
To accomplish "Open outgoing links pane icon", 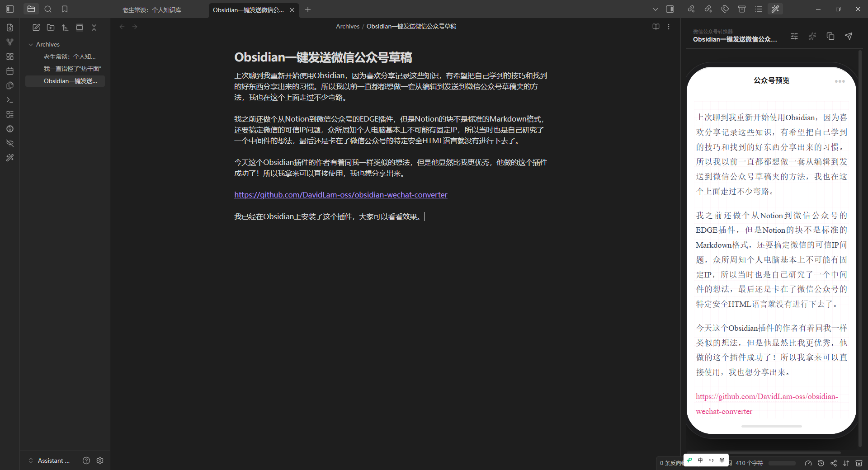I will click(708, 9).
